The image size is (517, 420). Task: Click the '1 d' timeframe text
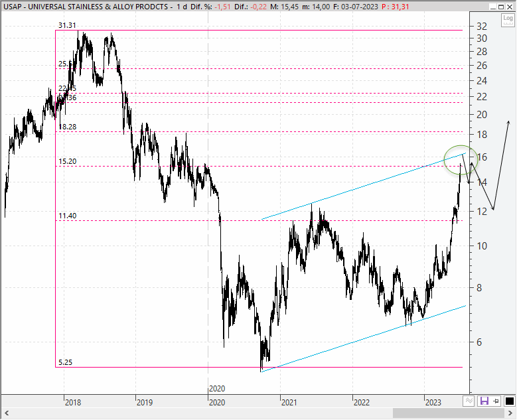(x=181, y=7)
